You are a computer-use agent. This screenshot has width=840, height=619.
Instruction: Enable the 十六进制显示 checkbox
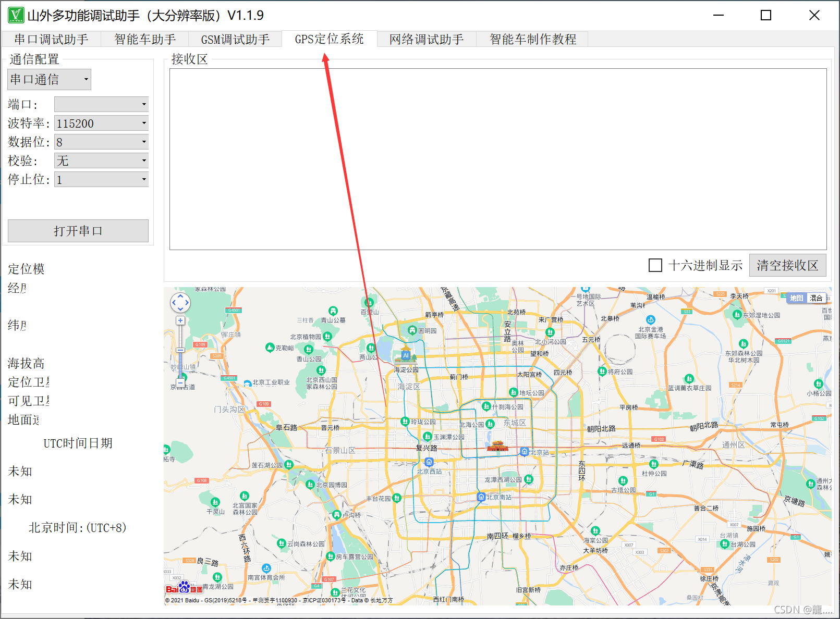pos(655,265)
